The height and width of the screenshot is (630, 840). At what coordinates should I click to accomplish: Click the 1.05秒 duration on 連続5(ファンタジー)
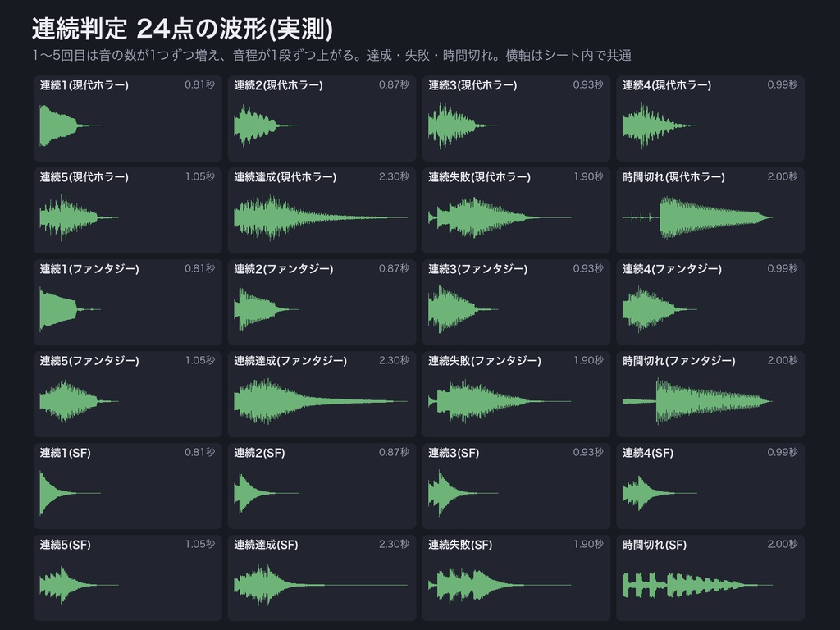tap(200, 360)
